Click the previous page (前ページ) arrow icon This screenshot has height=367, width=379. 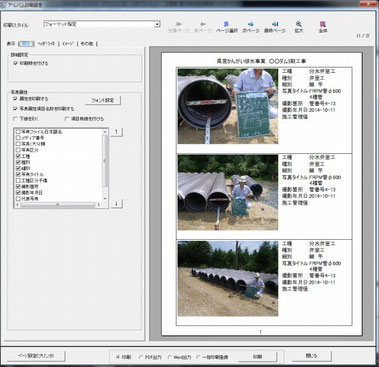click(202, 24)
